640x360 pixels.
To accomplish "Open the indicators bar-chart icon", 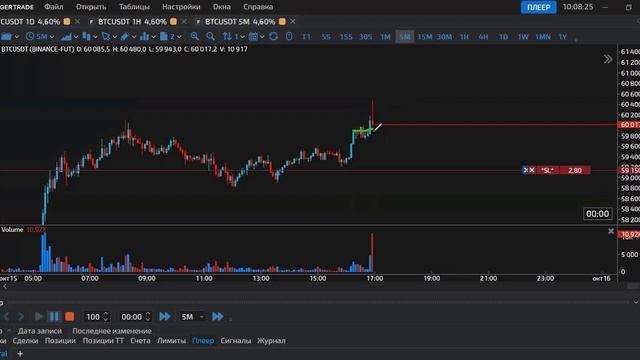I will coord(144,37).
